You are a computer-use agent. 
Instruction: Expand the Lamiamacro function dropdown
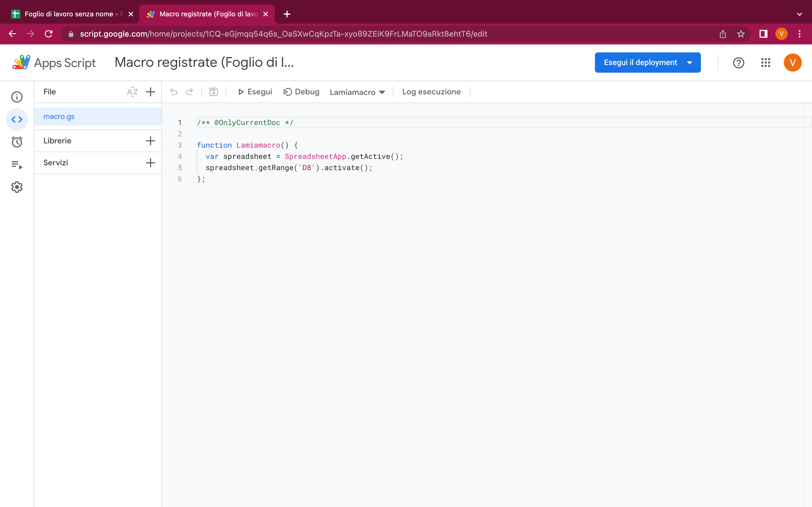pyautogui.click(x=357, y=92)
